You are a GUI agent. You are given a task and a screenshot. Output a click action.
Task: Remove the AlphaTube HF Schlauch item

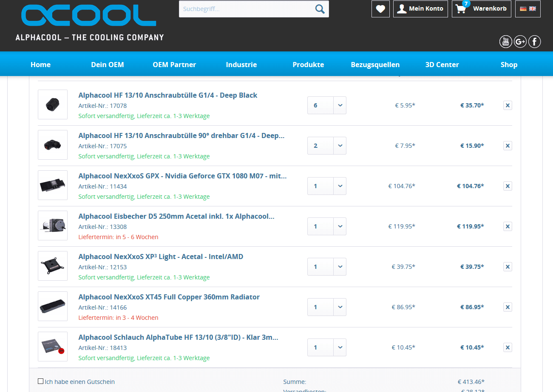(508, 347)
